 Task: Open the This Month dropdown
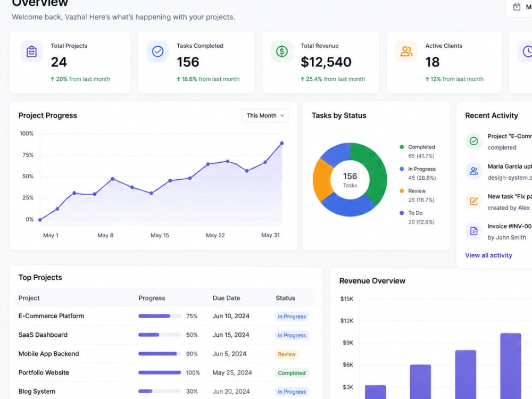[265, 115]
